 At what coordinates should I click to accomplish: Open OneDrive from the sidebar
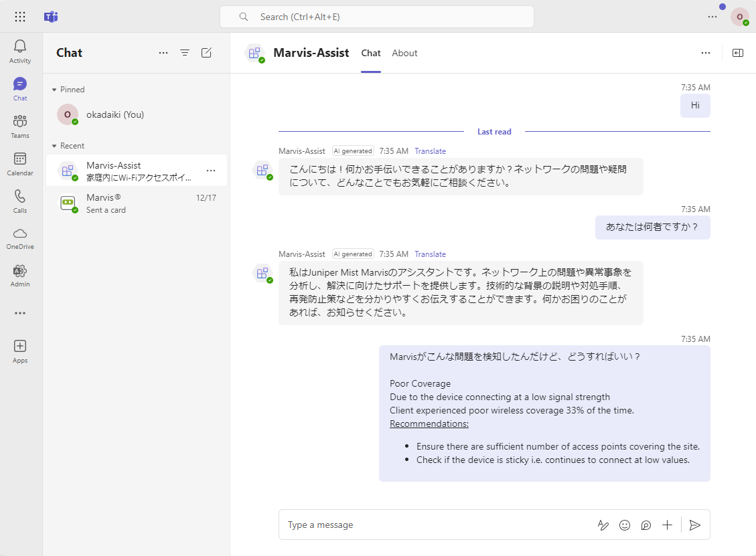[x=20, y=238]
